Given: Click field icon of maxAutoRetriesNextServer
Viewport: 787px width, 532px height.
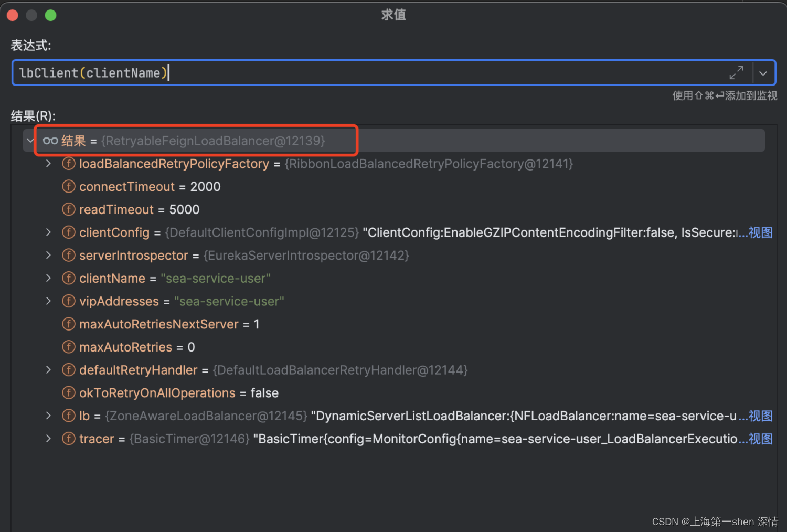Looking at the screenshot, I should [x=69, y=324].
